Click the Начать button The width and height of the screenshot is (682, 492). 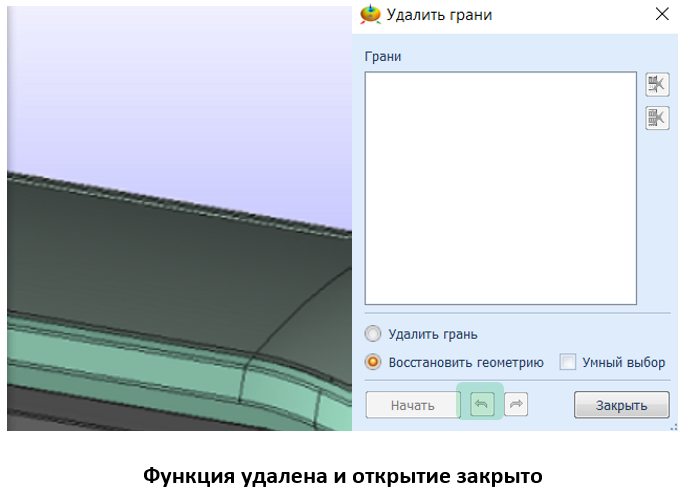[x=412, y=405]
